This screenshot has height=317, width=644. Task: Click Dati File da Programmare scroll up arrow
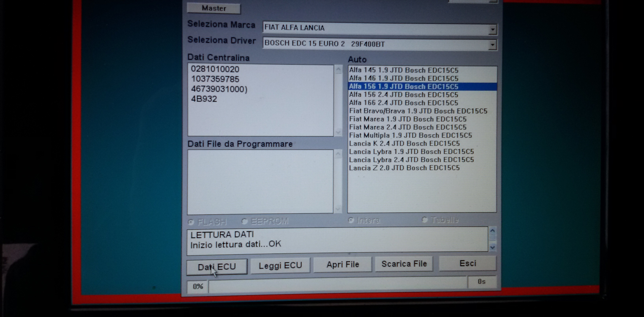click(338, 154)
